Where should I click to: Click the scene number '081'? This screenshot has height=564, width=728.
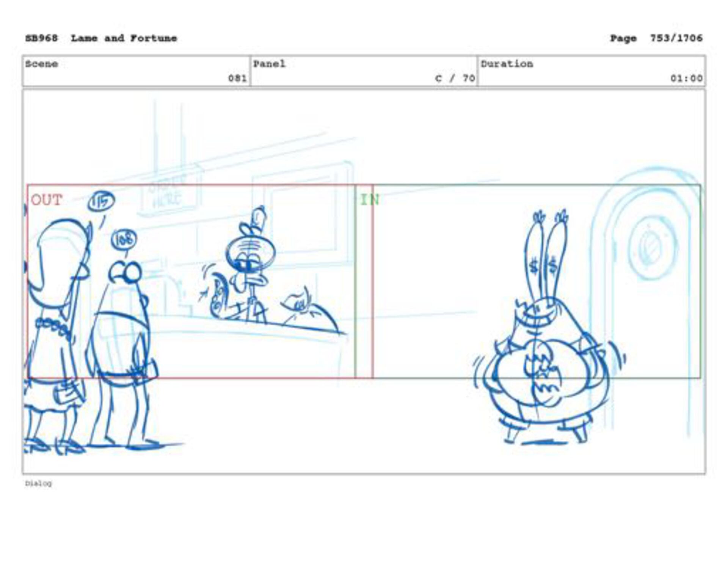tap(237, 79)
